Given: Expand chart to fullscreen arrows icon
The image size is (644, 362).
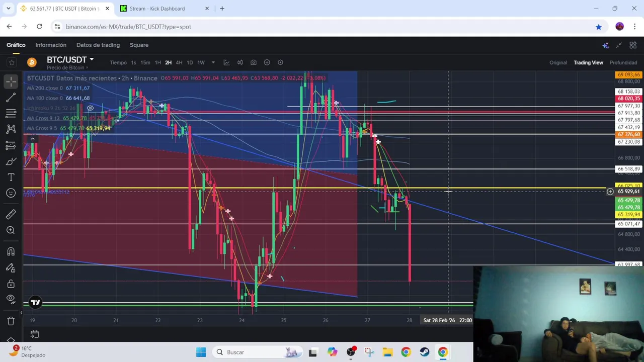Looking at the screenshot, I should click(x=619, y=45).
